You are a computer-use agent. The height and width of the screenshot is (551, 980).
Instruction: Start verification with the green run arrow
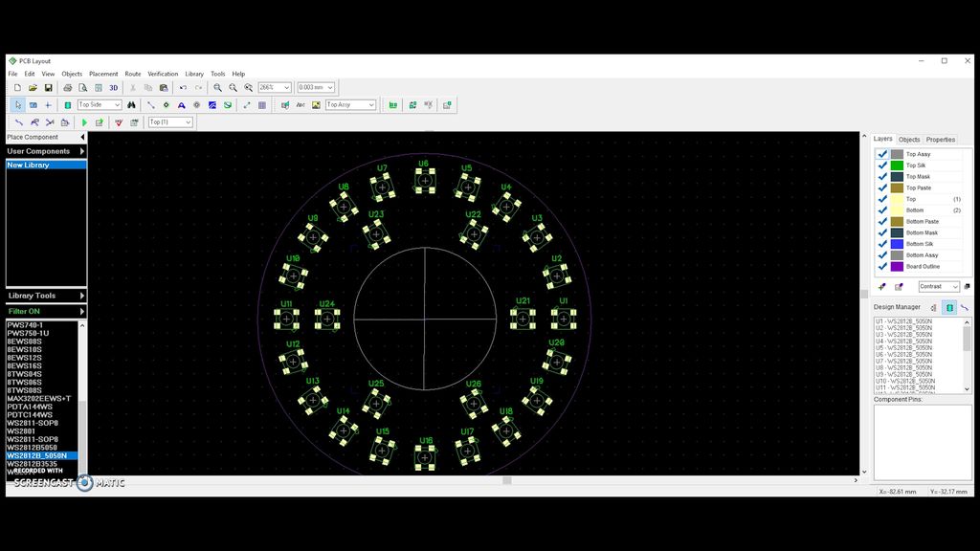[x=84, y=121]
